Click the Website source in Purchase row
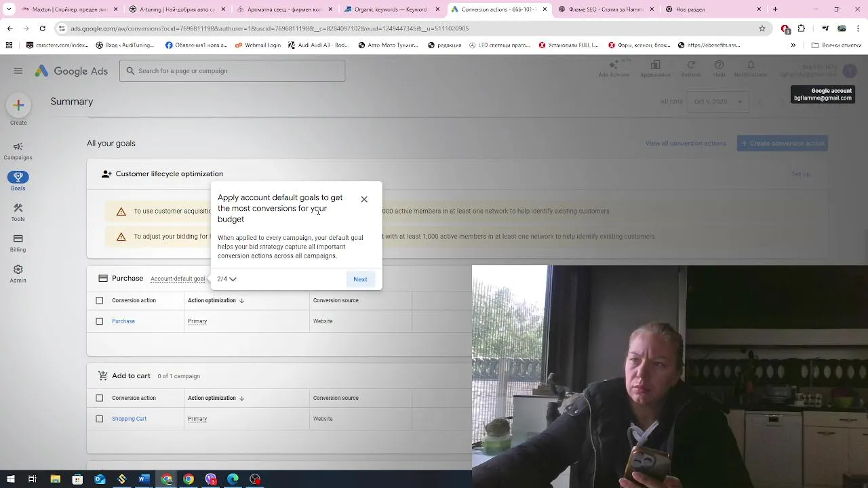Image resolution: width=868 pixels, height=488 pixels. (323, 321)
